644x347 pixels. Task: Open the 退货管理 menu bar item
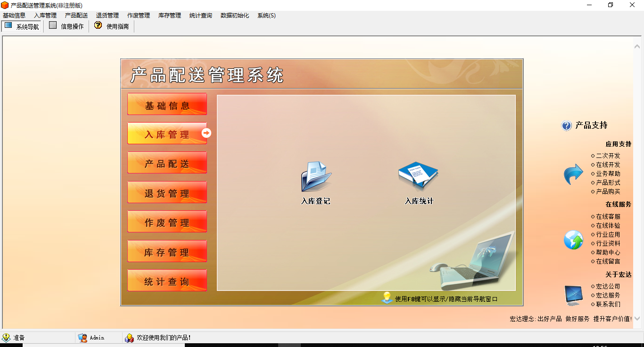click(x=107, y=16)
